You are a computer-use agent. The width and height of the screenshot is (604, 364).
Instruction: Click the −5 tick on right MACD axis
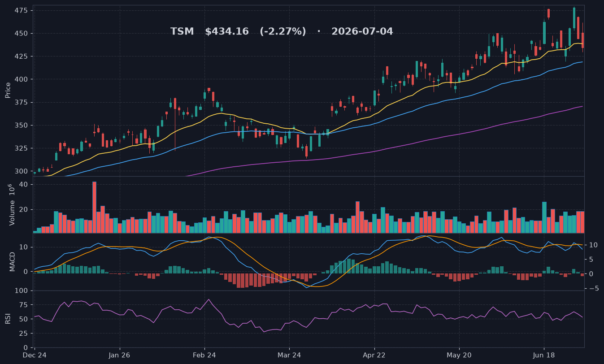coord(594,288)
